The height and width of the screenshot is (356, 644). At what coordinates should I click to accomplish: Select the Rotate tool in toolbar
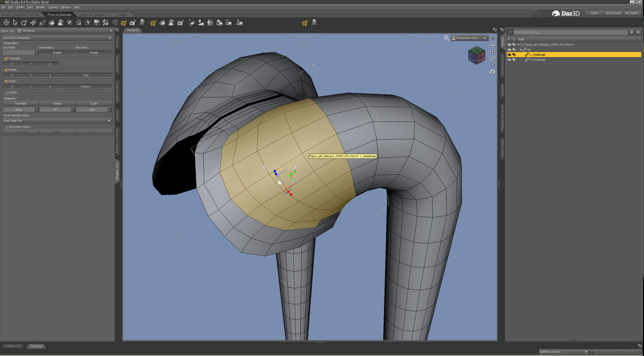pyautogui.click(x=24, y=23)
